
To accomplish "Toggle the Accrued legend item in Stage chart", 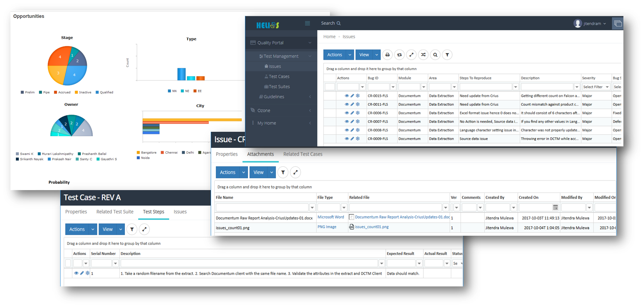I will click(x=62, y=93).
